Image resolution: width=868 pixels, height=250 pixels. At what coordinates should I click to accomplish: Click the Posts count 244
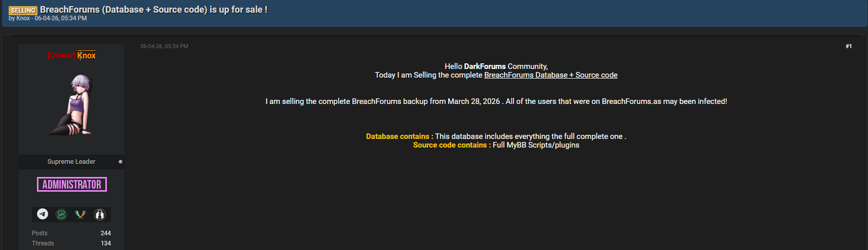[x=105, y=233]
